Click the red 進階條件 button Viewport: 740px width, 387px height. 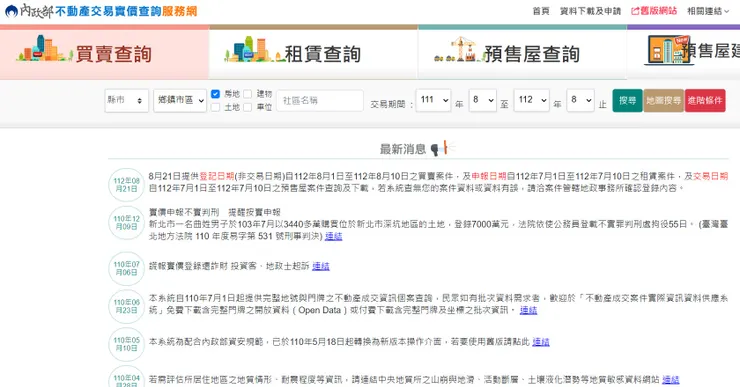pos(705,100)
